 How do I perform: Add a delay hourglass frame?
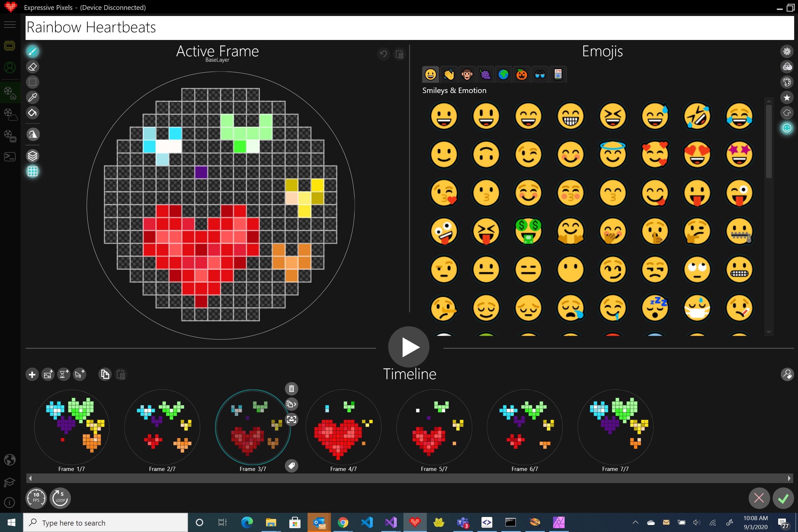click(x=64, y=375)
